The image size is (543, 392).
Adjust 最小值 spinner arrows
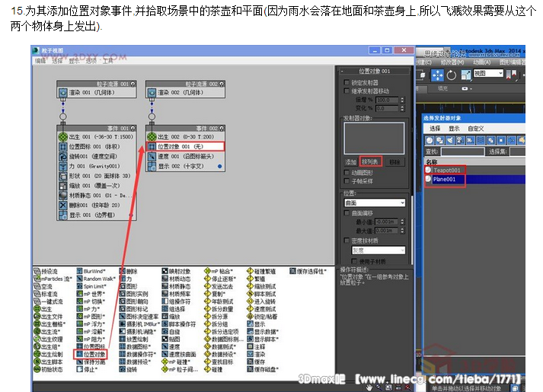pyautogui.click(x=402, y=221)
